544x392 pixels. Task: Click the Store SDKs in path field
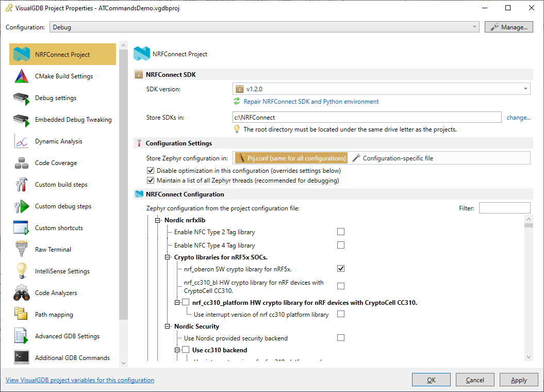coord(367,117)
